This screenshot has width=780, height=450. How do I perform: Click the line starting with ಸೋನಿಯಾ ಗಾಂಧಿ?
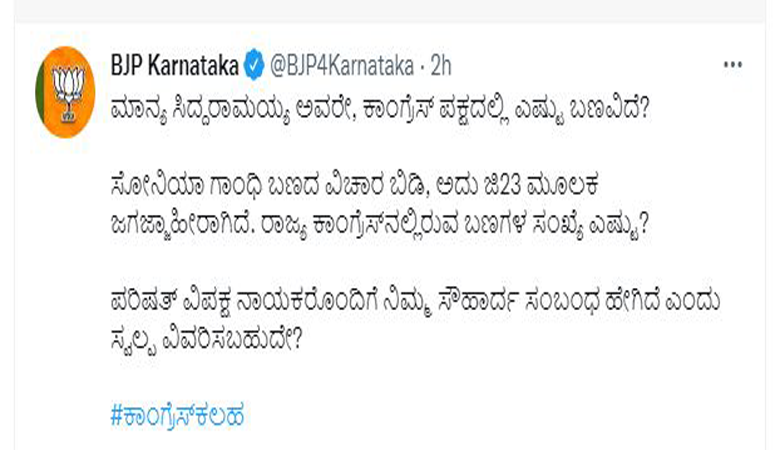pos(354,185)
